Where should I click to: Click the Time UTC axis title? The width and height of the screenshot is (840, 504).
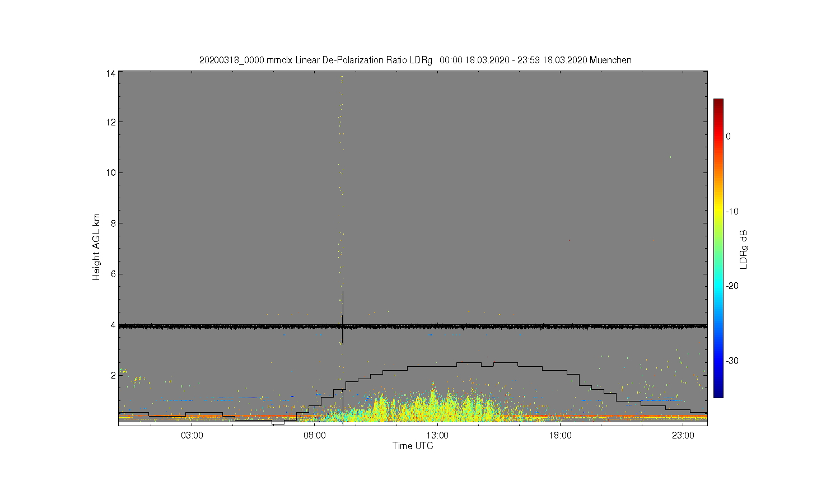click(413, 446)
